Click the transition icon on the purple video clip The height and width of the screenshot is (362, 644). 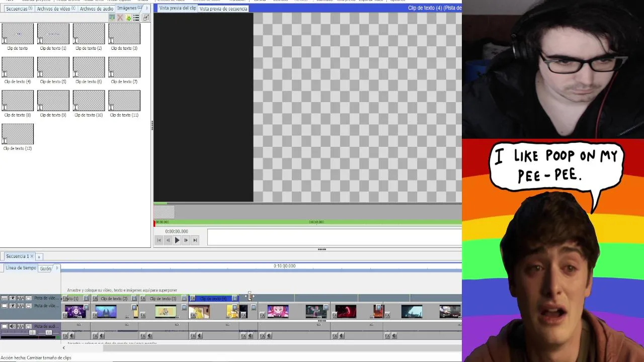click(87, 307)
